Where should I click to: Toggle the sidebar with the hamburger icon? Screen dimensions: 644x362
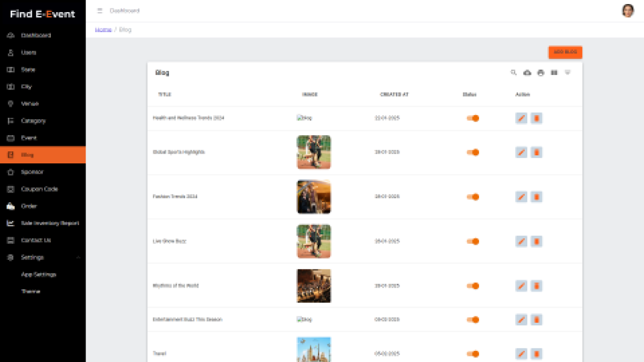coord(99,10)
